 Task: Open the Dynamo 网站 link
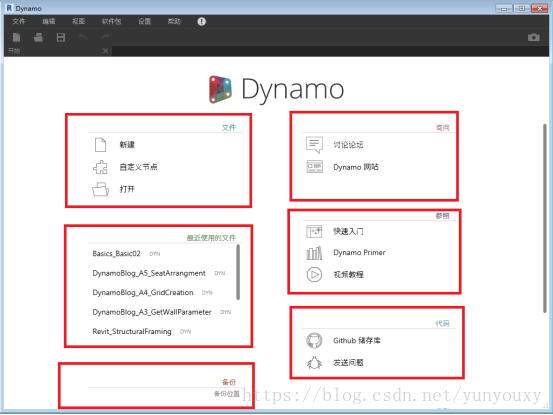click(x=356, y=167)
